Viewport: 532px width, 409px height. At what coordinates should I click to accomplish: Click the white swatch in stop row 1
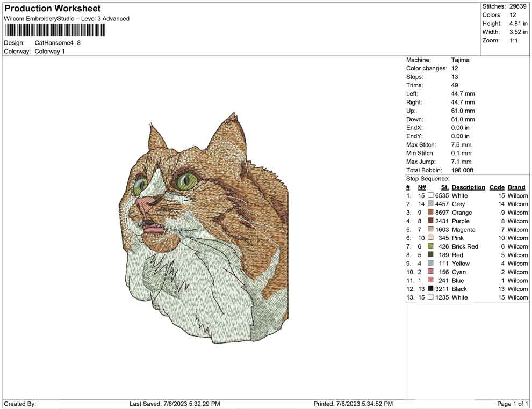pos(430,195)
